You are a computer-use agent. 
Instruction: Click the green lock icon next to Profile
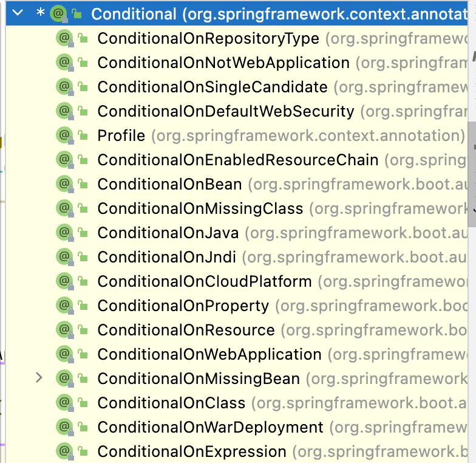coord(83,135)
